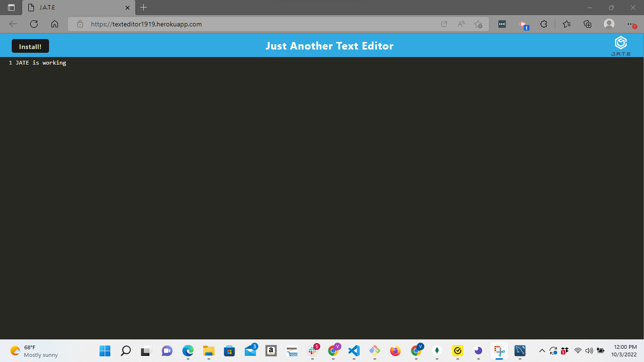Launch Visual Studio Code from the taskbar
The height and width of the screenshot is (362, 644).
(354, 351)
